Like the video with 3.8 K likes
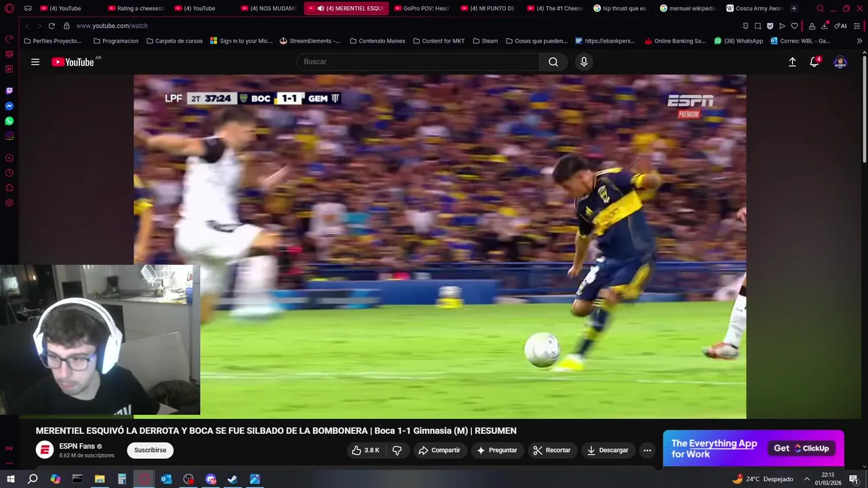Viewport: 868px width, 488px height. [365, 450]
